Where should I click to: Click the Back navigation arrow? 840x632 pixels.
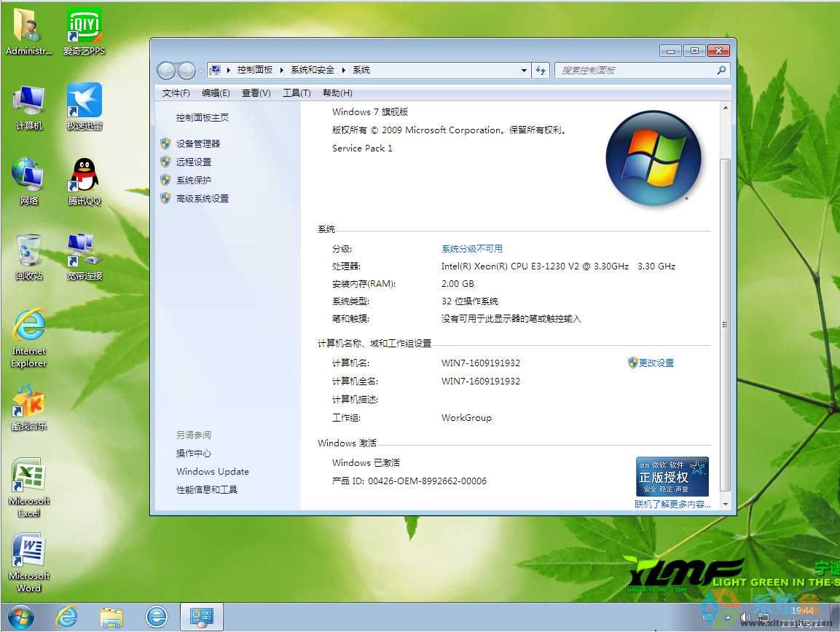(x=167, y=70)
